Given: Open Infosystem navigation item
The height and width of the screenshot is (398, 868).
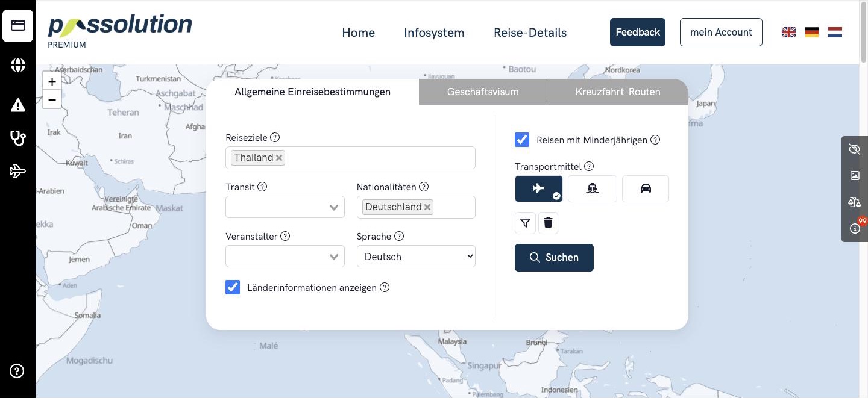Looking at the screenshot, I should click(x=434, y=33).
